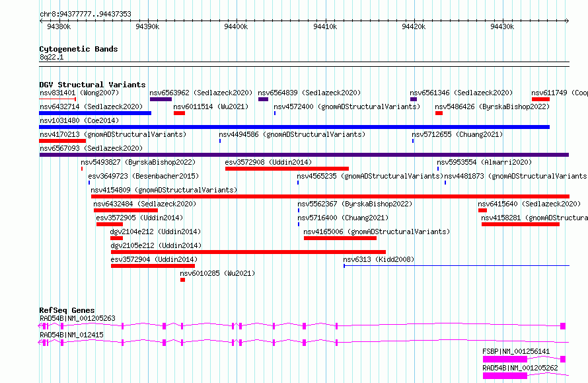Viewport: 588px width, 383px height.
Task: Click the nsv6432484 (Sedlazeck2020) red bar
Action: pyautogui.click(x=126, y=210)
